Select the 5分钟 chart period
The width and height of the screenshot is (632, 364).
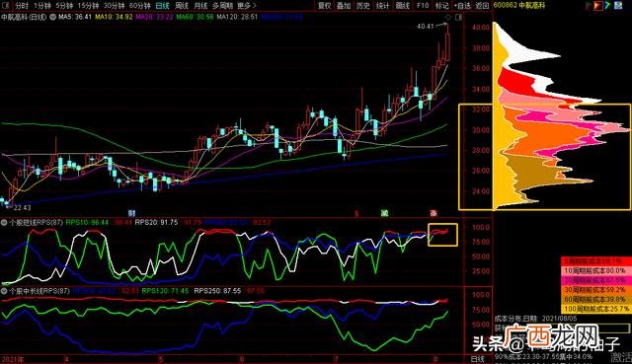click(x=64, y=6)
